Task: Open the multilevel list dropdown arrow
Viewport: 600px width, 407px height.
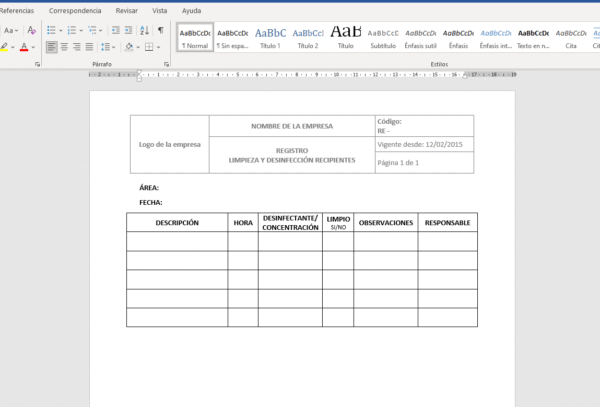Action: click(x=101, y=31)
